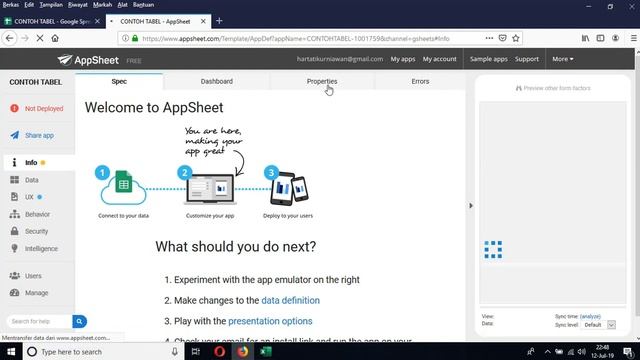Open the Edit menu
The image size is (640, 360).
29,5
